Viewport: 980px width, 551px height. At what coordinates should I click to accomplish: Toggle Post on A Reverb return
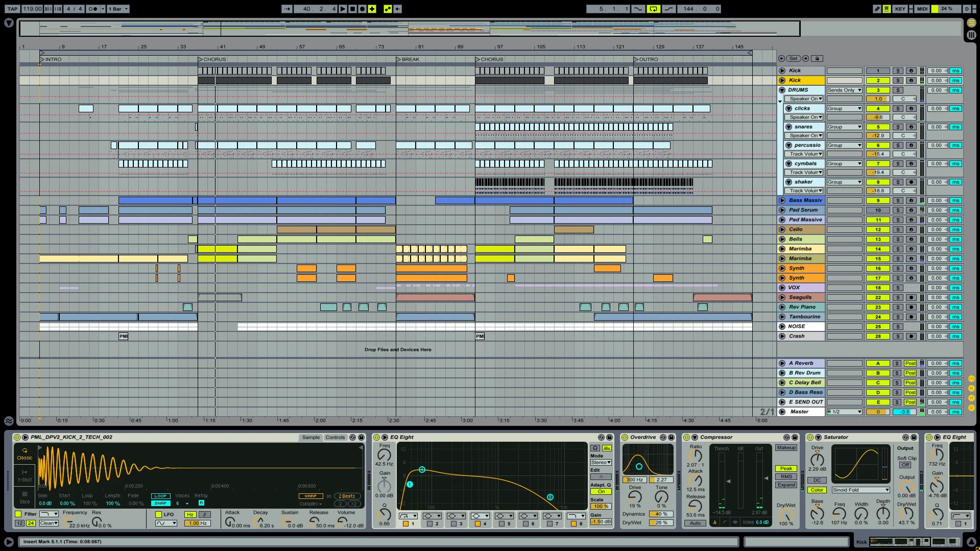point(910,363)
